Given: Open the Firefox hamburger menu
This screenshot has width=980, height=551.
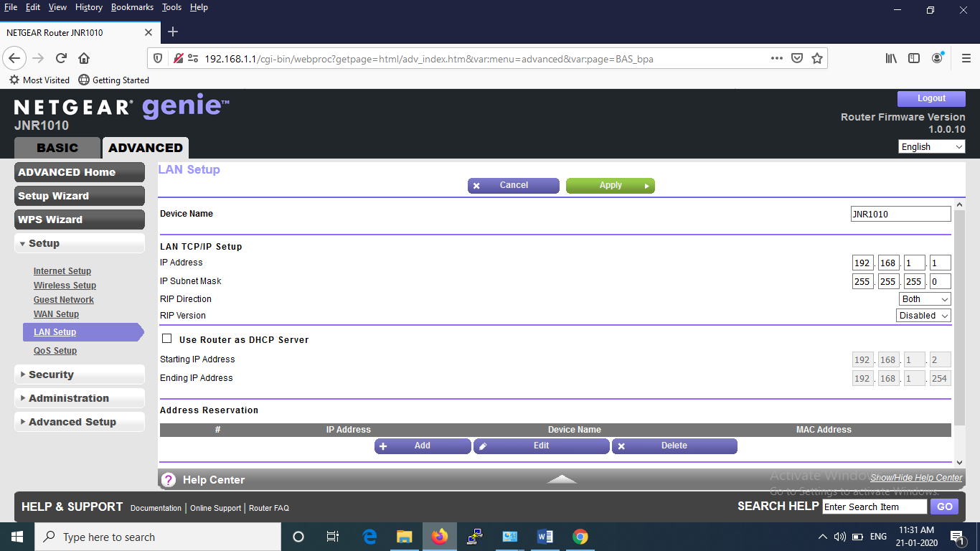Looking at the screenshot, I should point(965,58).
